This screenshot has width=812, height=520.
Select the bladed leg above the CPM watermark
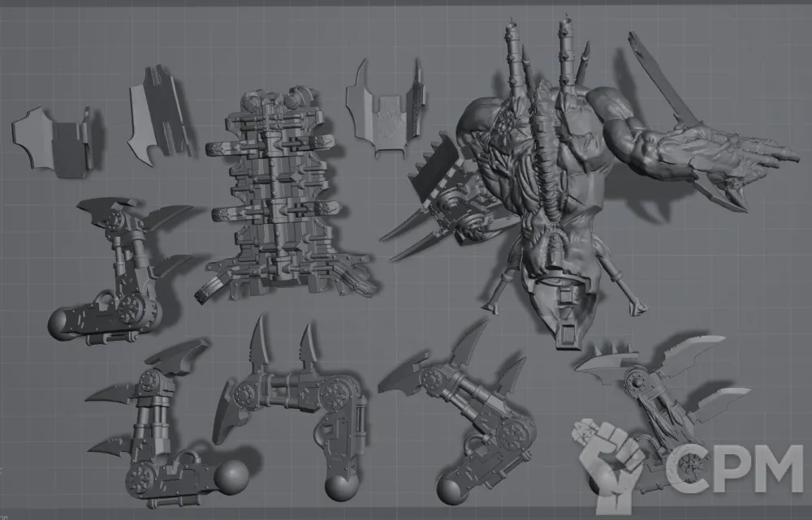[x=658, y=389]
